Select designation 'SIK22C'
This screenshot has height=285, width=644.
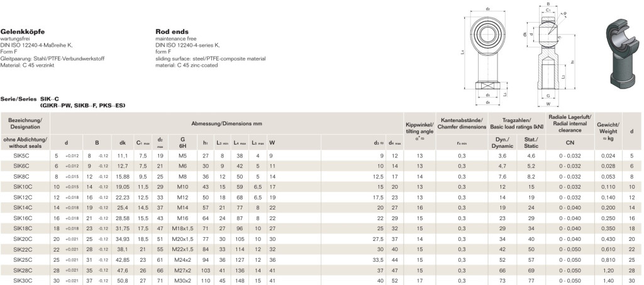coord(23,249)
